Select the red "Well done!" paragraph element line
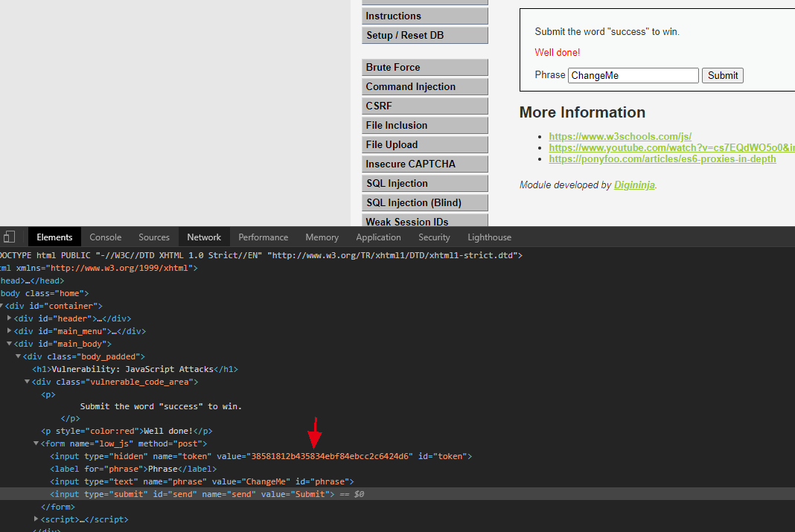The width and height of the screenshot is (795, 532). tap(127, 431)
